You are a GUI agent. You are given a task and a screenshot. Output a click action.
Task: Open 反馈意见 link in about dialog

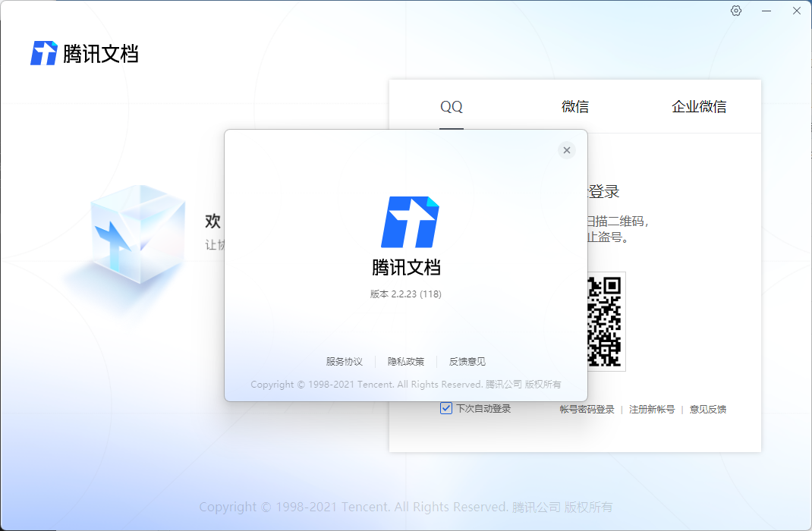click(x=467, y=361)
